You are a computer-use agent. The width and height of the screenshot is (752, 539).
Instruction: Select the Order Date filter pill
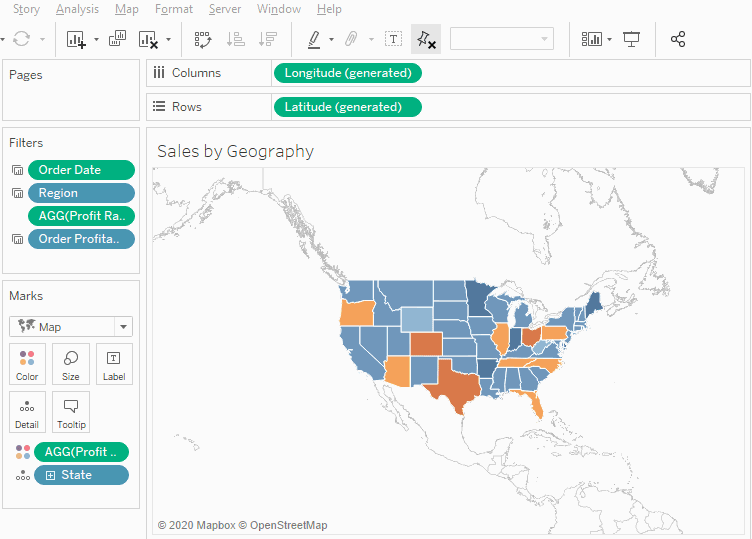(81, 170)
